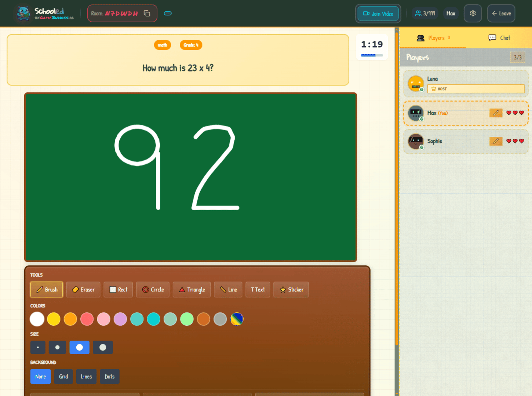
Task: Open the Sticker tool
Action: [x=291, y=290]
